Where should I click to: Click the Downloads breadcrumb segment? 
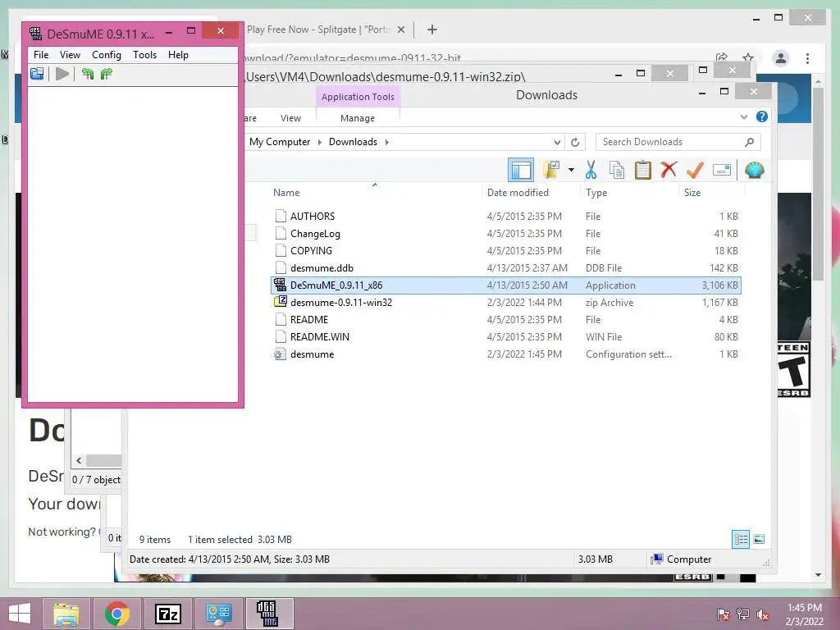pos(353,142)
